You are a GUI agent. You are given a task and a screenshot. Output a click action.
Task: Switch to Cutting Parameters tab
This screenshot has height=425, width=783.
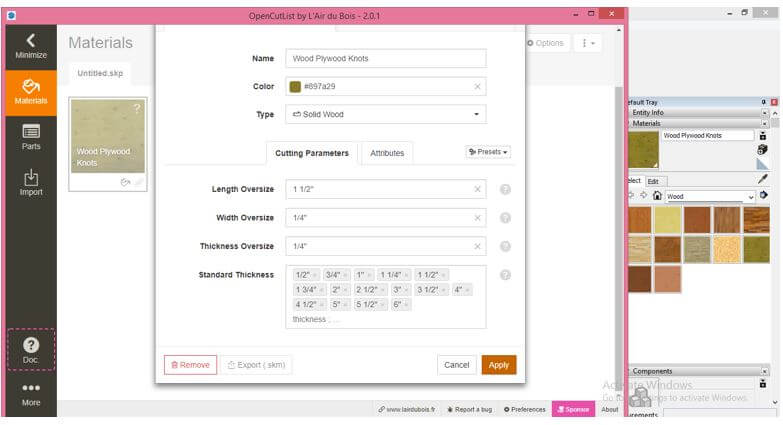click(312, 153)
